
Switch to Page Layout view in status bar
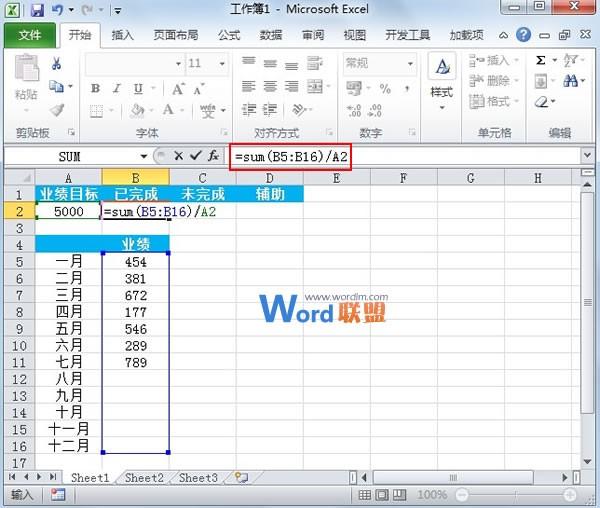(378, 495)
